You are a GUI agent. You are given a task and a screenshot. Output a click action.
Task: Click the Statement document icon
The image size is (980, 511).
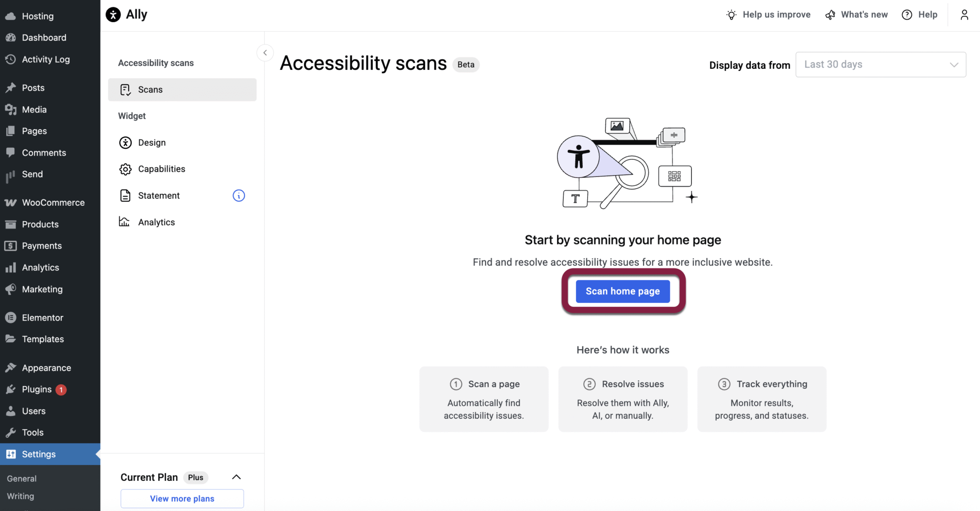coord(125,195)
